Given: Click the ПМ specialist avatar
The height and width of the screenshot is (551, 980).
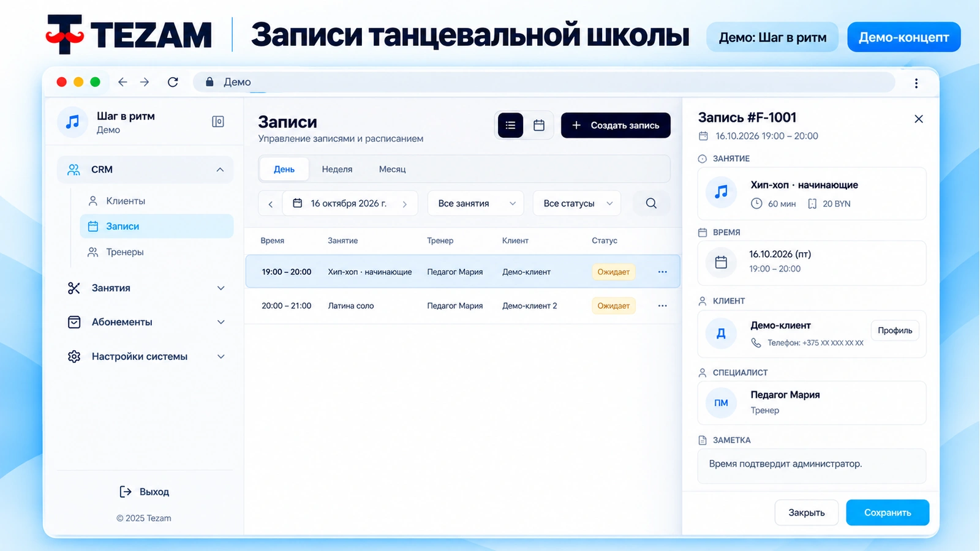Looking at the screenshot, I should [722, 403].
